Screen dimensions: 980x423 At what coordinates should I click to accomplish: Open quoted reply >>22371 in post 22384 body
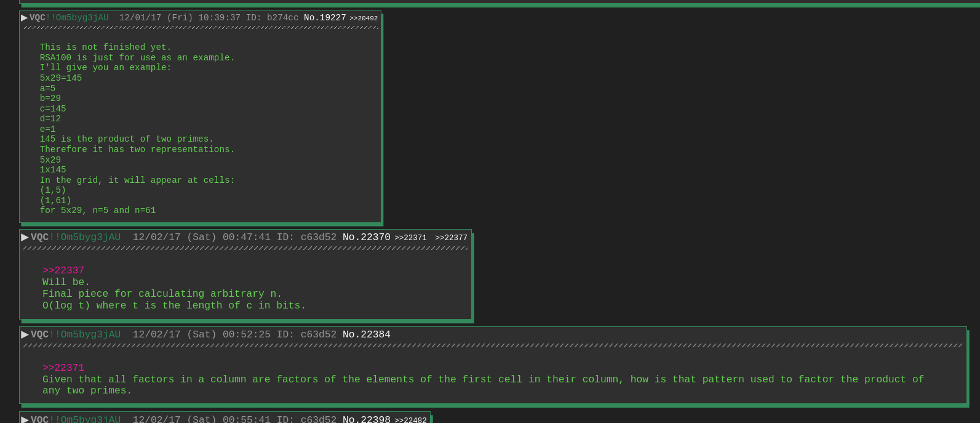(63, 368)
